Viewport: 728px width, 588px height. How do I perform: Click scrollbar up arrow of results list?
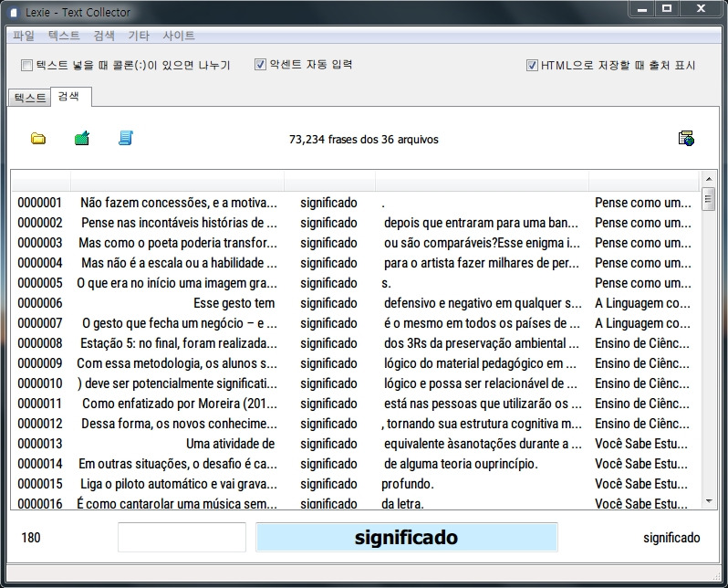pyautogui.click(x=709, y=178)
